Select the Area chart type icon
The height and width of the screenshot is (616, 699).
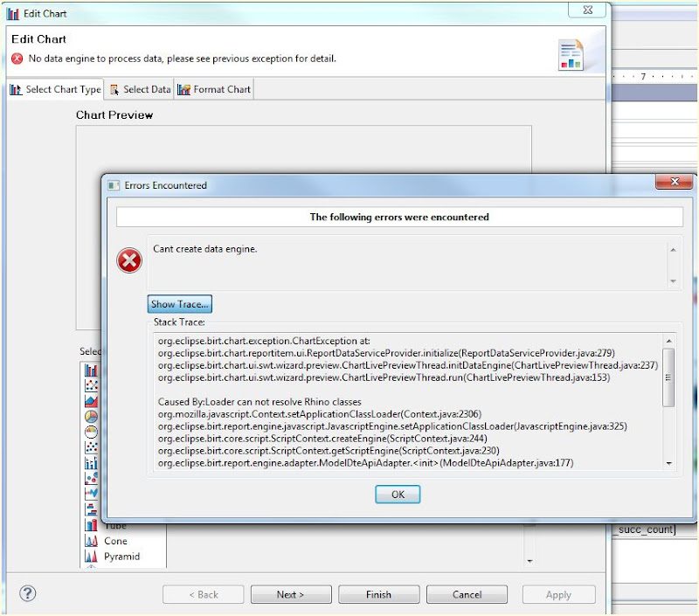tap(91, 401)
